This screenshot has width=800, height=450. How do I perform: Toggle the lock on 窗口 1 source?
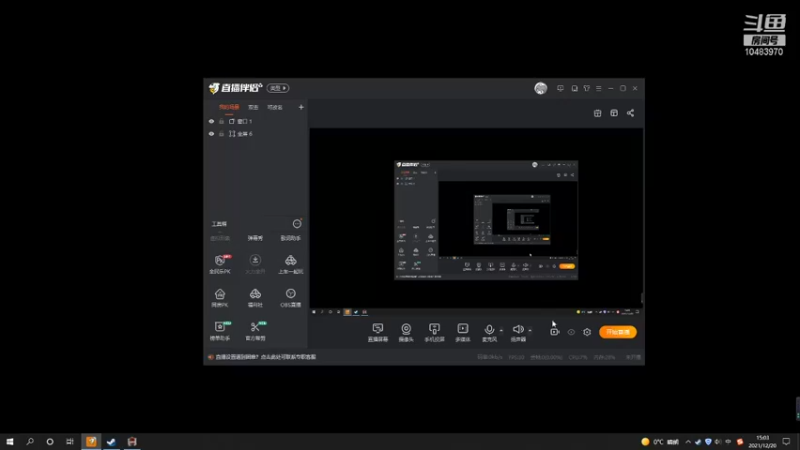[221, 121]
